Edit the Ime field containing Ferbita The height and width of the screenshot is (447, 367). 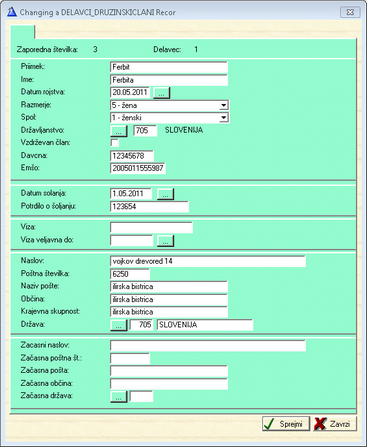169,80
